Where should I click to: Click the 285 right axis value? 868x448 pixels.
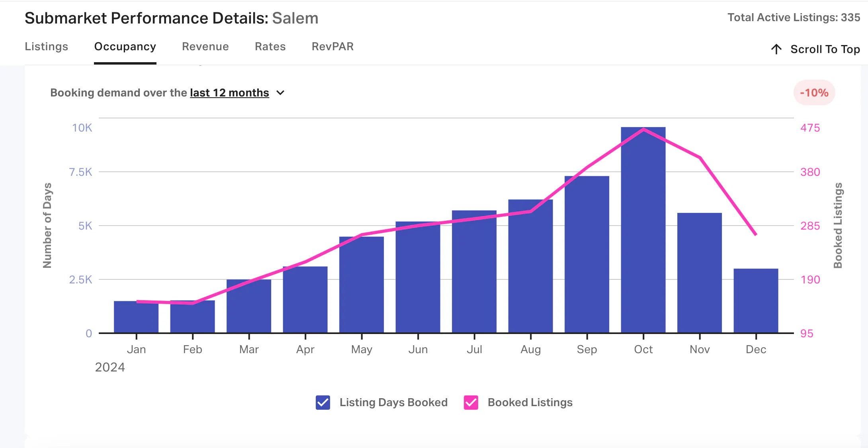tap(810, 226)
